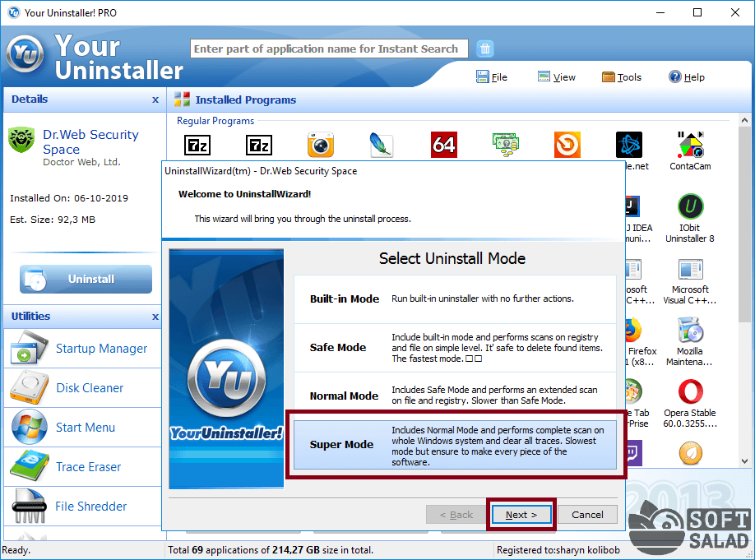This screenshot has width=755, height=560.
Task: Focus the Instant Search input field
Action: [329, 49]
